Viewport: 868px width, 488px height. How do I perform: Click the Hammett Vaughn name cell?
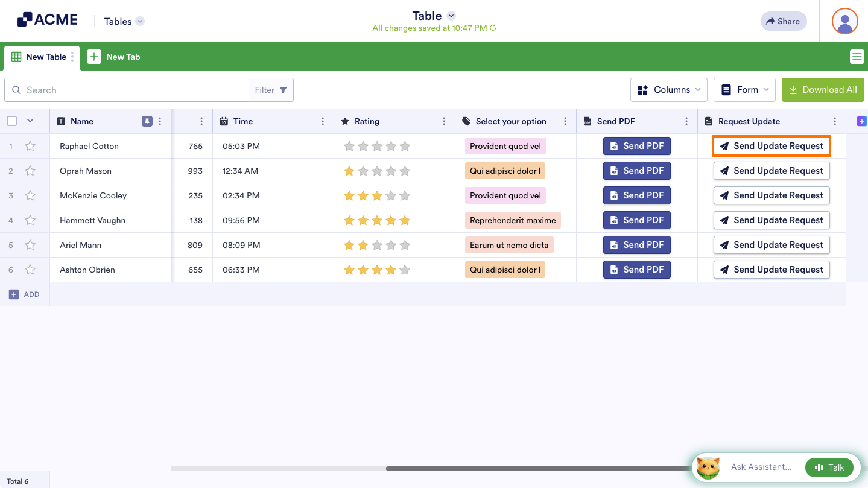point(110,220)
